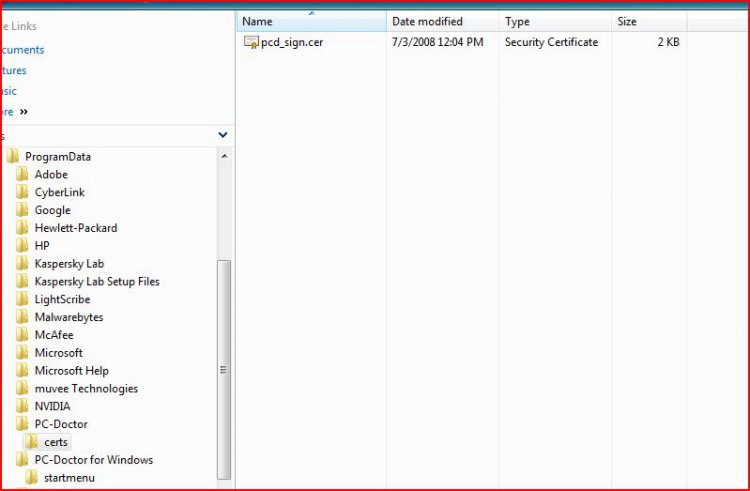The image size is (750, 491).
Task: Select the PC-Doctor tree label
Action: (61, 424)
